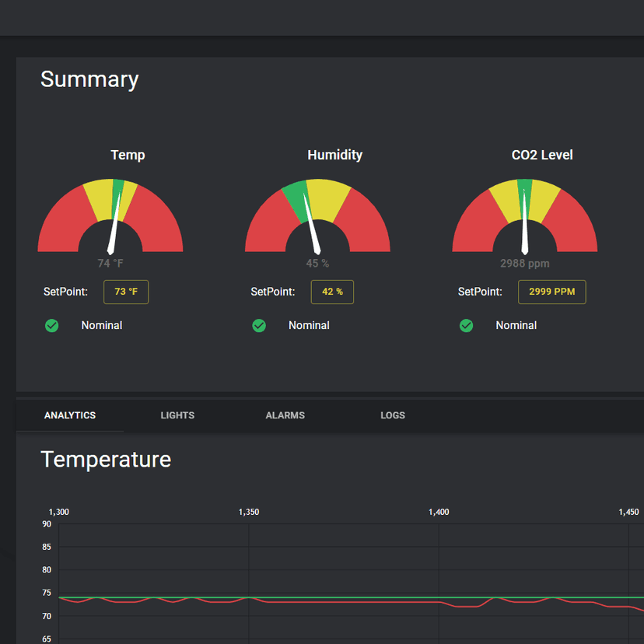Click the SetPoint label under Humidity
The height and width of the screenshot is (644, 644).
[273, 292]
